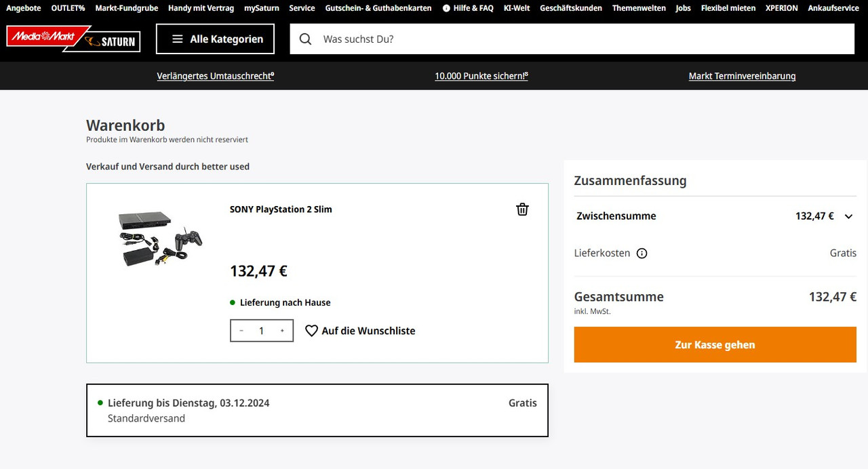Increase quantity with plus button

[282, 331]
